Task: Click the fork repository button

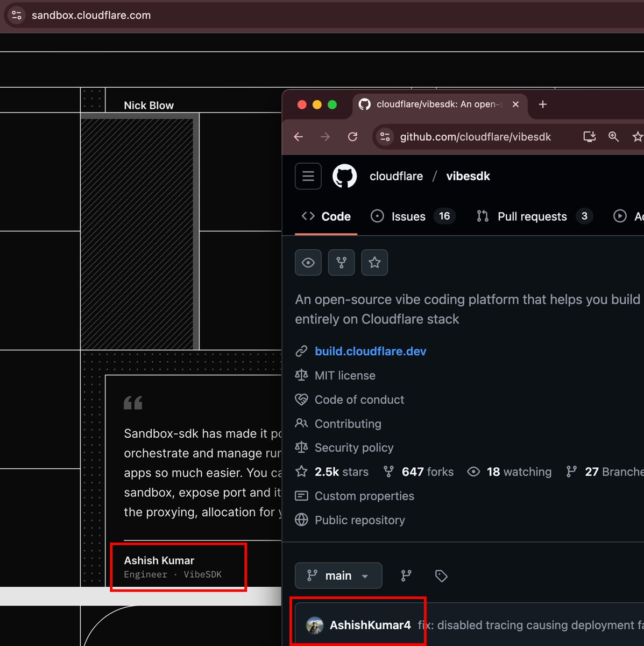Action: (342, 263)
